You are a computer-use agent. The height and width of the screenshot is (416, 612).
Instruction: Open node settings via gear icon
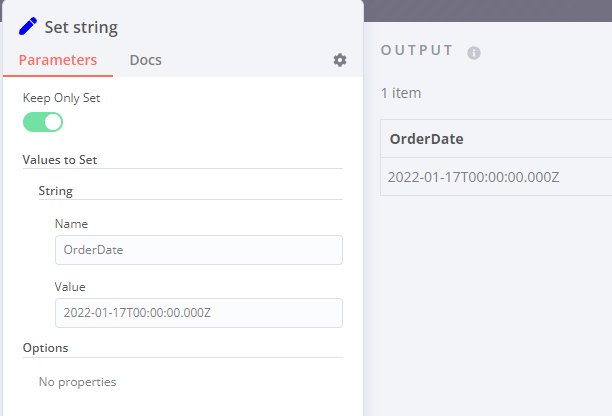(x=340, y=60)
